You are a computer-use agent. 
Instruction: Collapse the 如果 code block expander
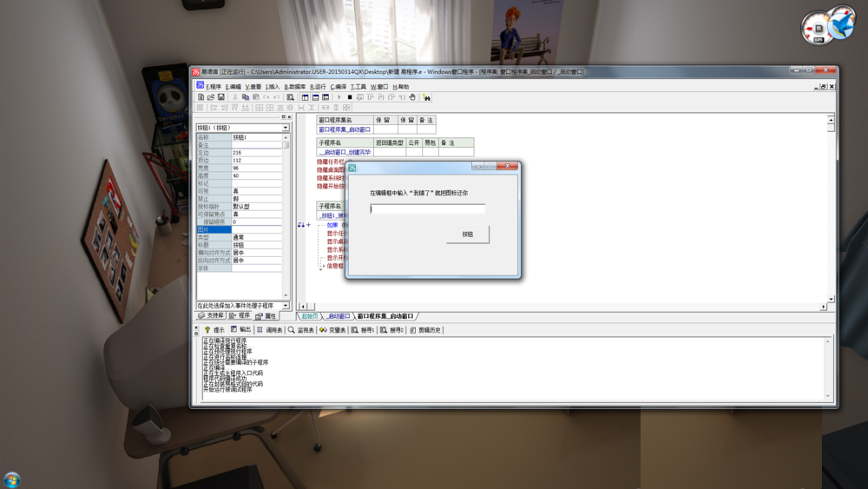(x=308, y=225)
